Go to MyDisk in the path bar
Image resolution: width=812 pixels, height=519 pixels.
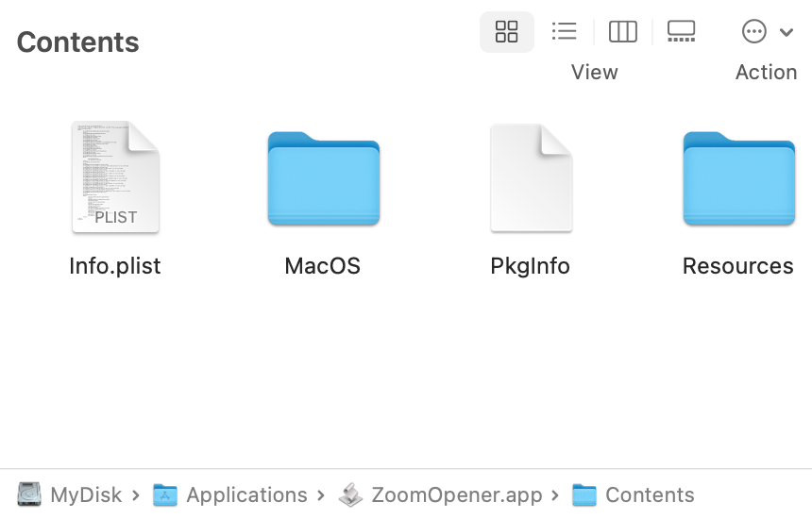(86, 494)
